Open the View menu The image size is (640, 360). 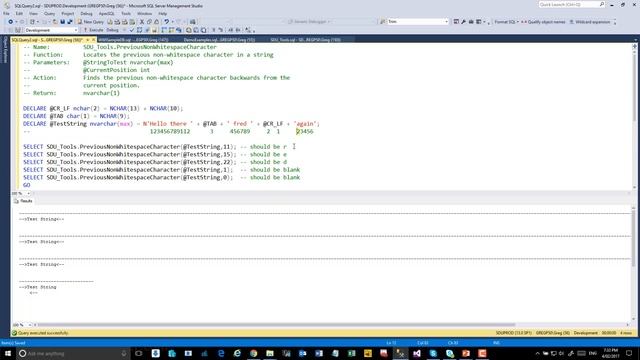[33, 13]
